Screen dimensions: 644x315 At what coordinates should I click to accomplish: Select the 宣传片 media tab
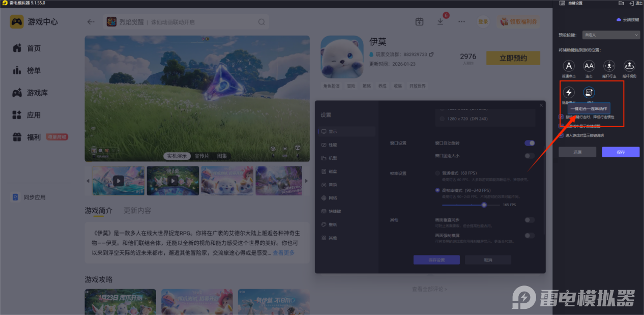coord(203,156)
